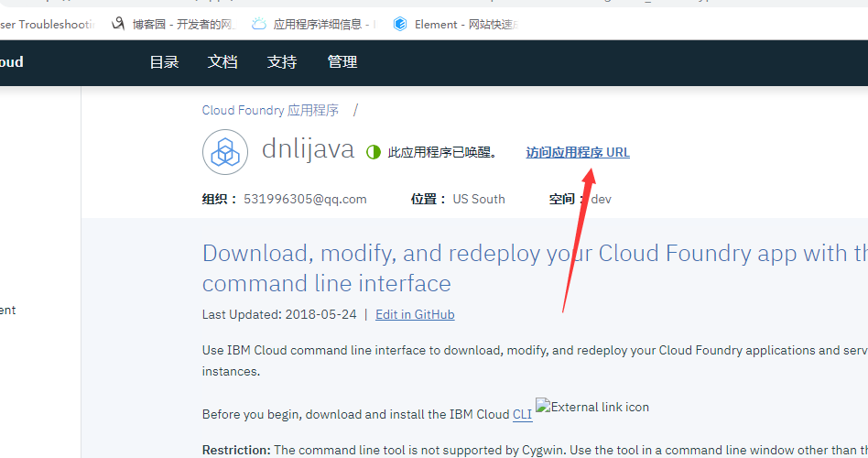Click the 博客园 bookmark favicon

point(118,24)
